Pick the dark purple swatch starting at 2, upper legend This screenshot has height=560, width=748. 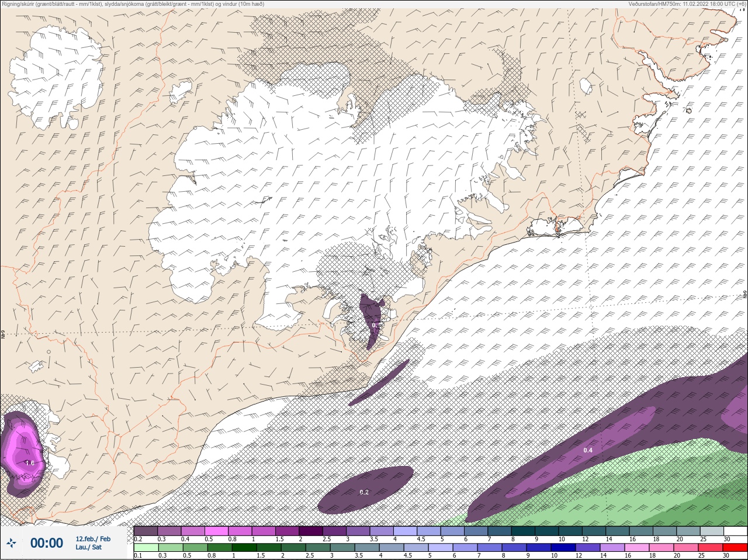[311, 531]
